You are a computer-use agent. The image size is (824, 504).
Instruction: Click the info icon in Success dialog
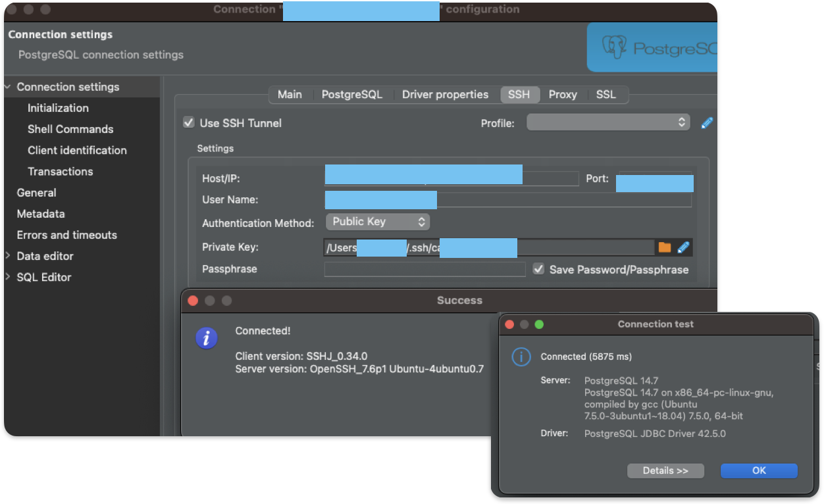[x=207, y=338]
